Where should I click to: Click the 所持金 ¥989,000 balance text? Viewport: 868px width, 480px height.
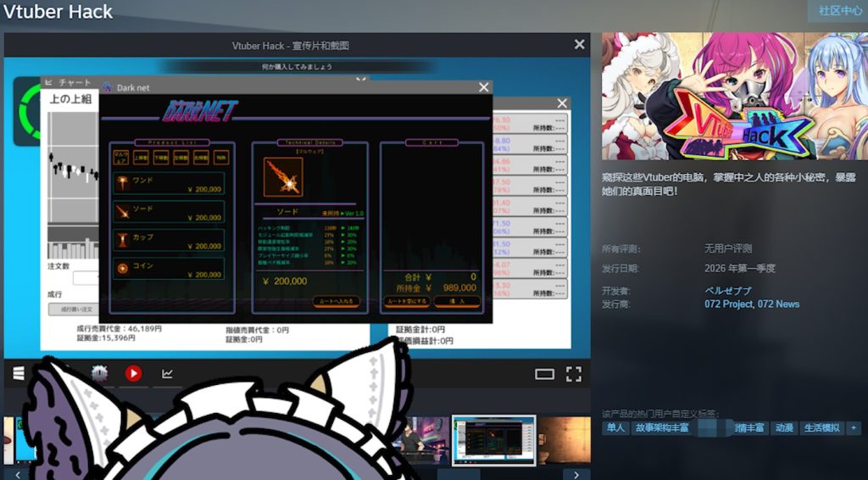coord(437,287)
